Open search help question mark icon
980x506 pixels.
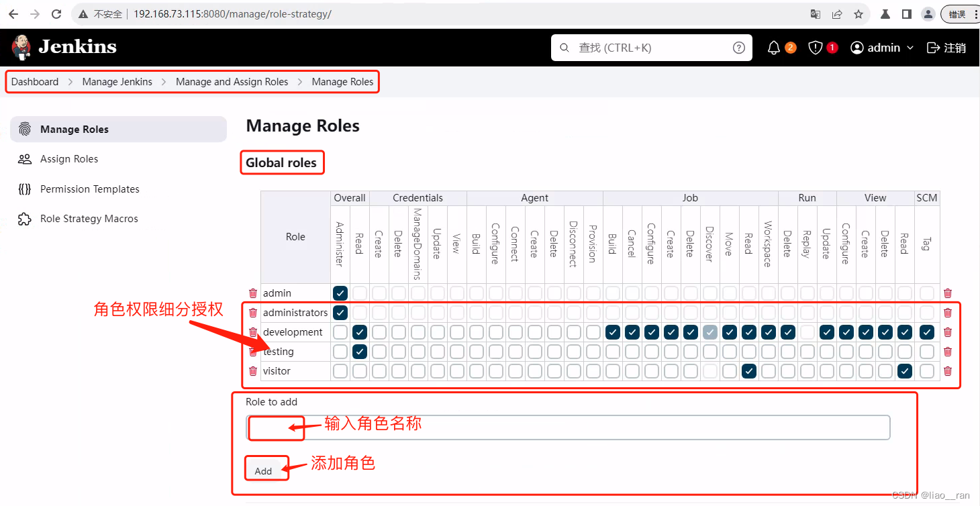click(739, 48)
